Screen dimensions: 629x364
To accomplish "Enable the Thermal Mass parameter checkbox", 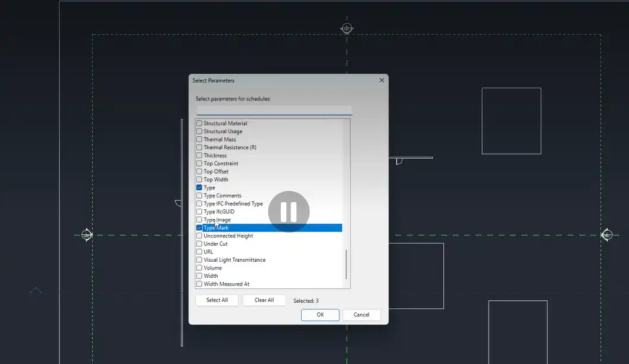I will (199, 140).
